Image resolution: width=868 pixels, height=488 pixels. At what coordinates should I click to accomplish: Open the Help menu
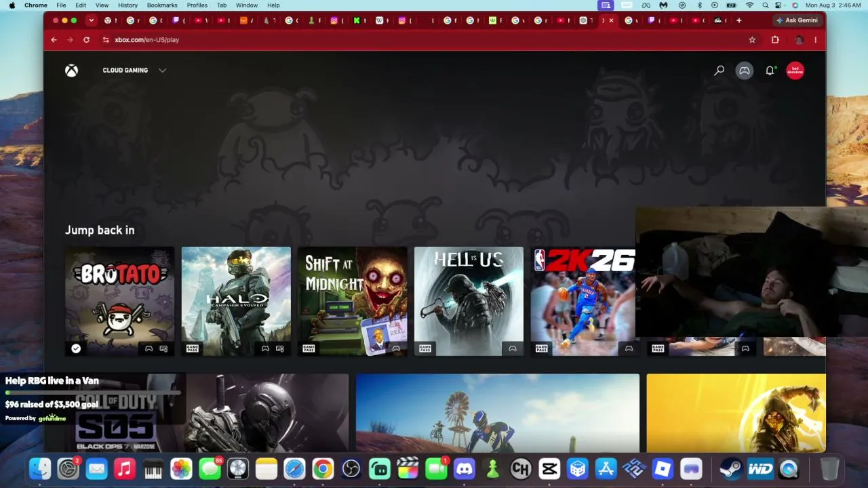(x=273, y=5)
